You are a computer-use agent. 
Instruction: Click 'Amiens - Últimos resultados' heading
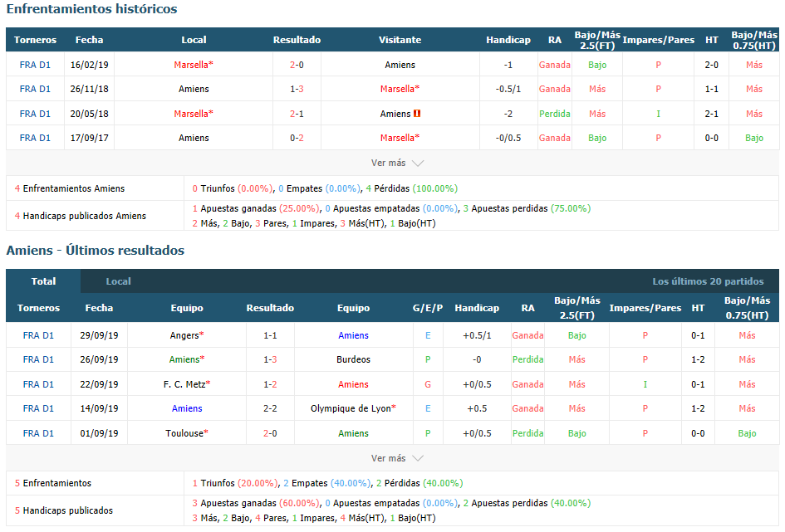[x=96, y=250]
